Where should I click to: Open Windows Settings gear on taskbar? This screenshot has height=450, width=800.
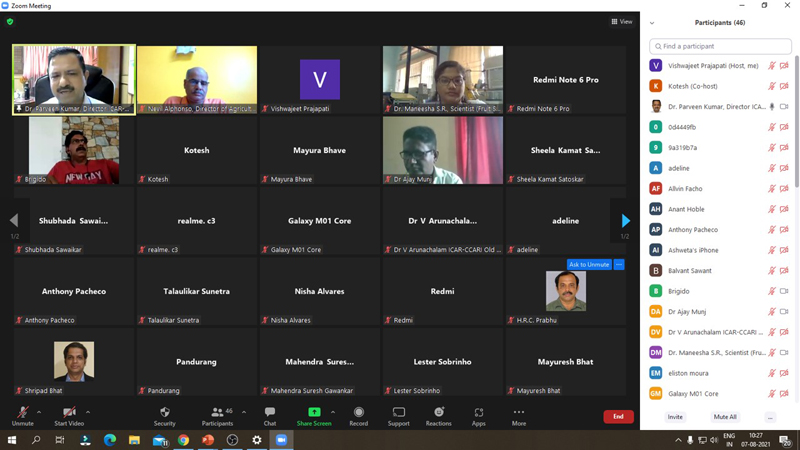coord(257,440)
